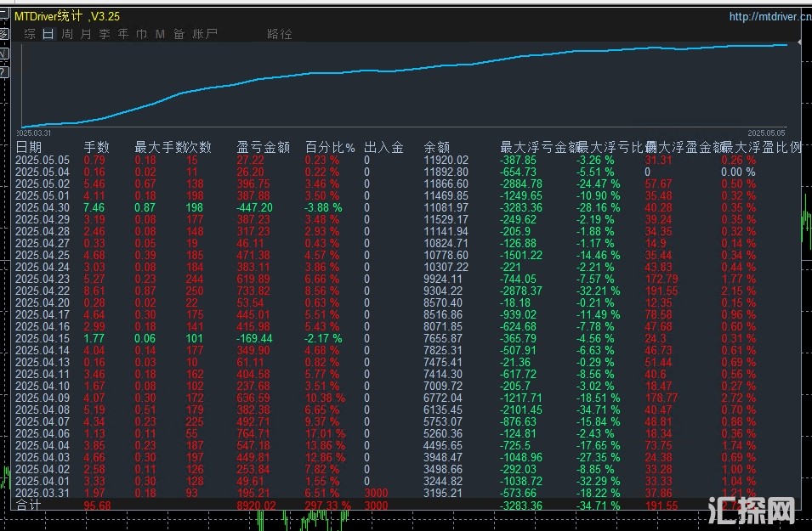Click the 2025.04.22 date
The width and height of the screenshot is (812, 531).
pos(43,291)
